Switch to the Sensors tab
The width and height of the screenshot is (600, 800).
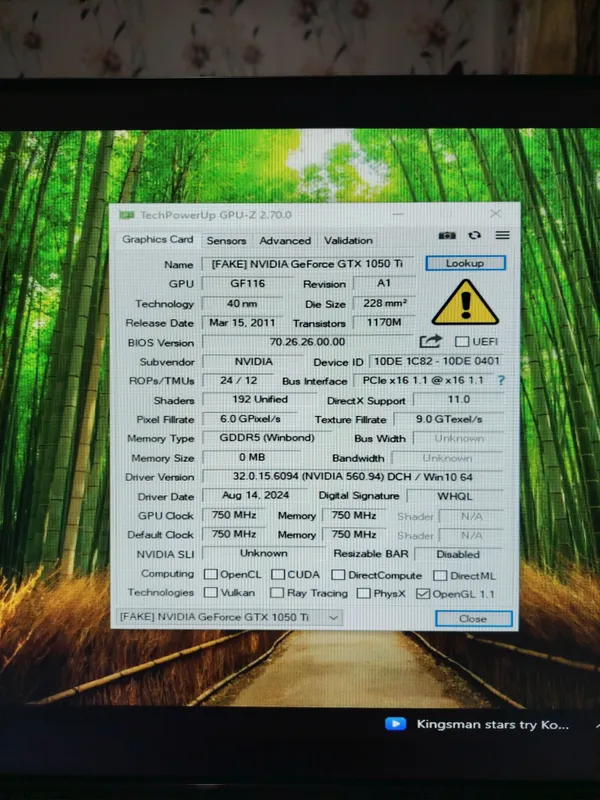(x=226, y=240)
